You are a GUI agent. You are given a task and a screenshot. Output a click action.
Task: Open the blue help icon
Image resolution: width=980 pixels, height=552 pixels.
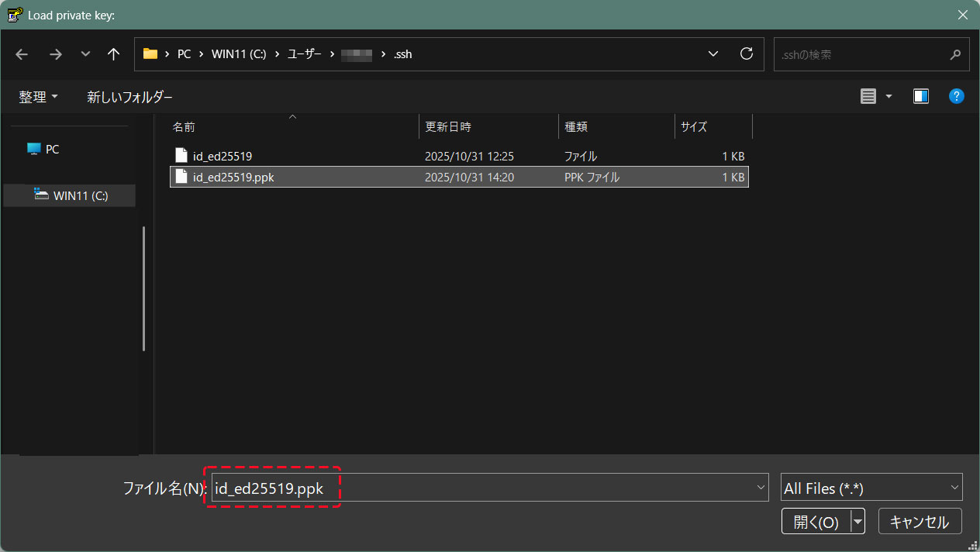[957, 96]
